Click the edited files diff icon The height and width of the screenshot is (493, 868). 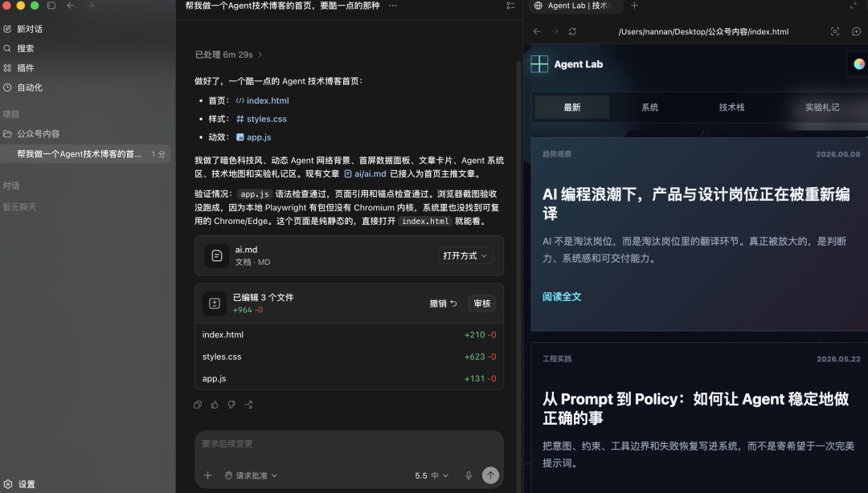coord(215,304)
